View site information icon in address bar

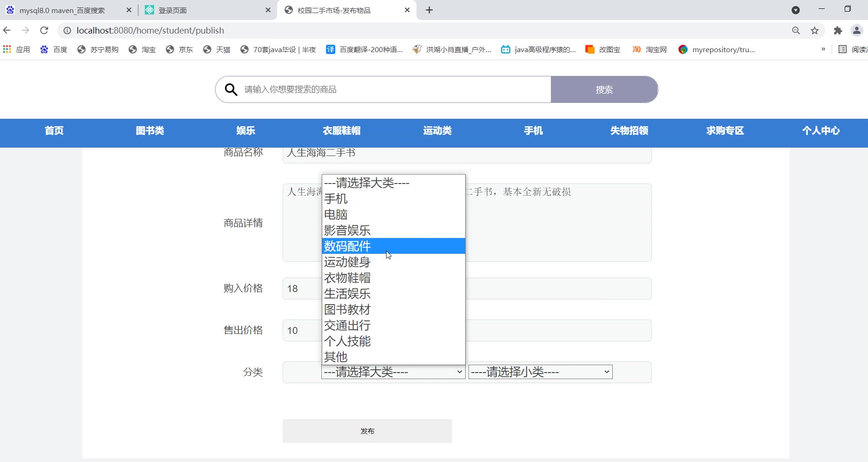pos(67,30)
